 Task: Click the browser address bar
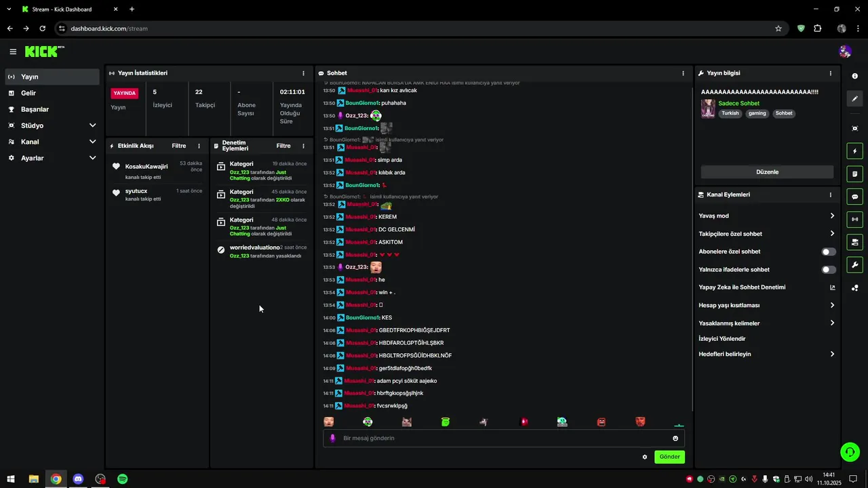pos(420,28)
